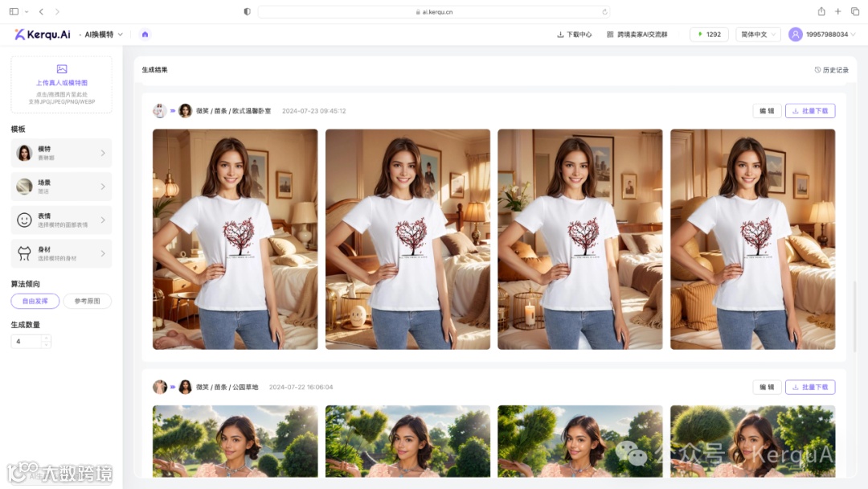Viewport: 868px width, 489px height.
Task: Go to home via purple house icon
Action: 145,35
